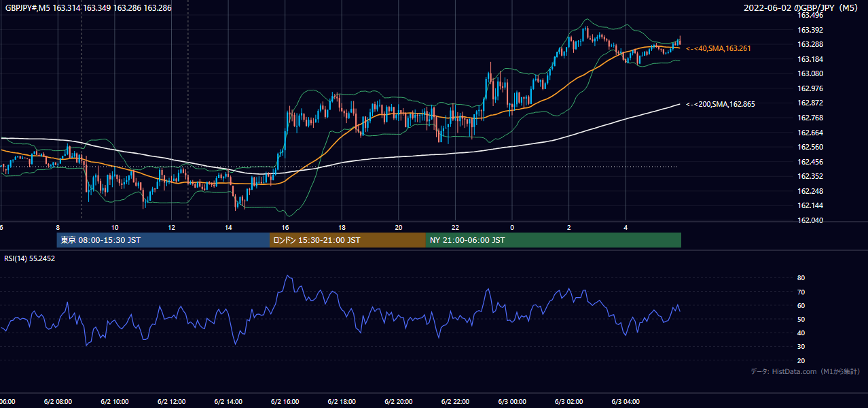Click the 6/2 16:00 time axis label
The width and height of the screenshot is (868, 408).
[285, 401]
